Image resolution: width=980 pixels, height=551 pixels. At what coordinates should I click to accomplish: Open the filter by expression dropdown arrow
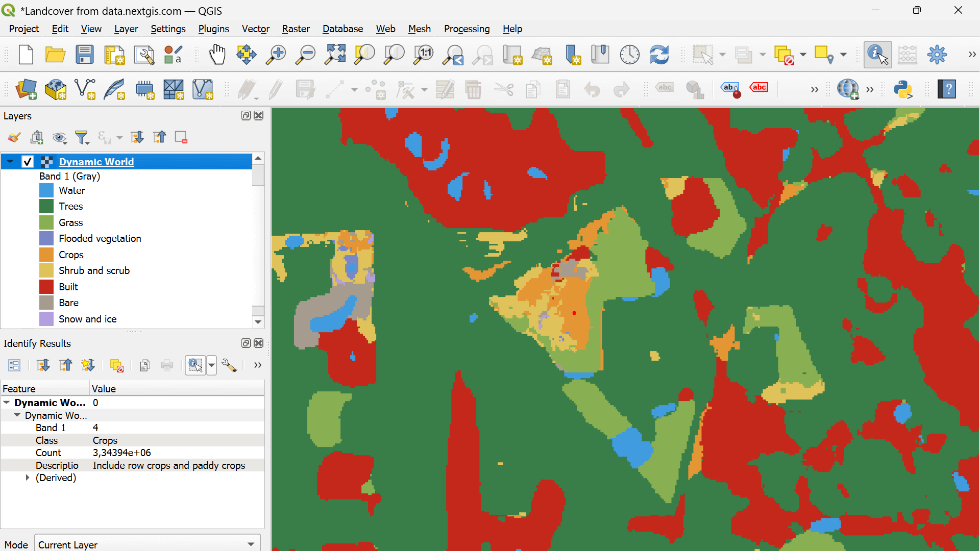point(119,137)
